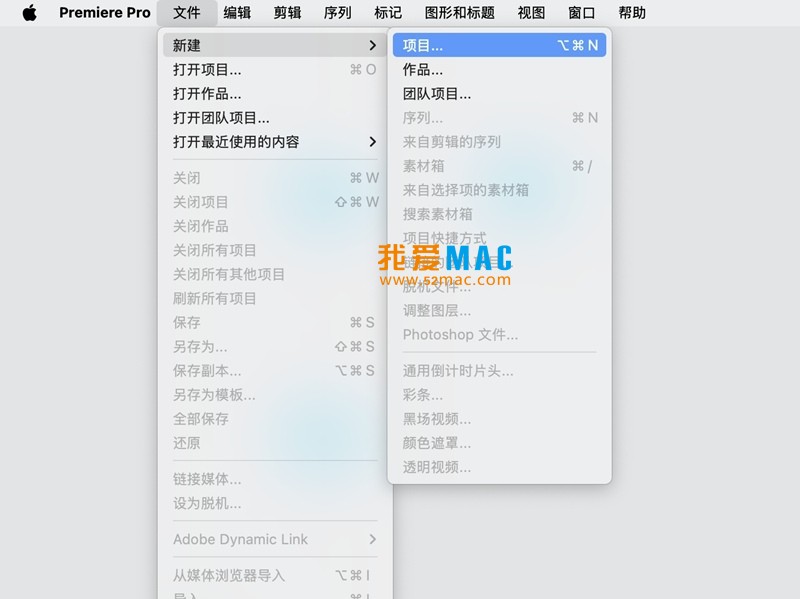Image resolution: width=800 pixels, height=599 pixels.
Task: Choose 来自剪辑的序列 in the submenu
Action: click(x=499, y=142)
